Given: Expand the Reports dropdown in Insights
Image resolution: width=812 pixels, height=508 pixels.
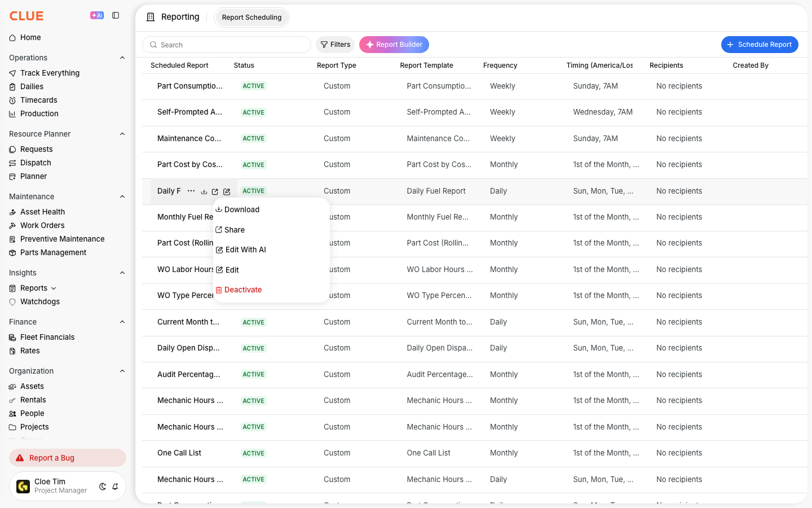Looking at the screenshot, I should click(54, 288).
